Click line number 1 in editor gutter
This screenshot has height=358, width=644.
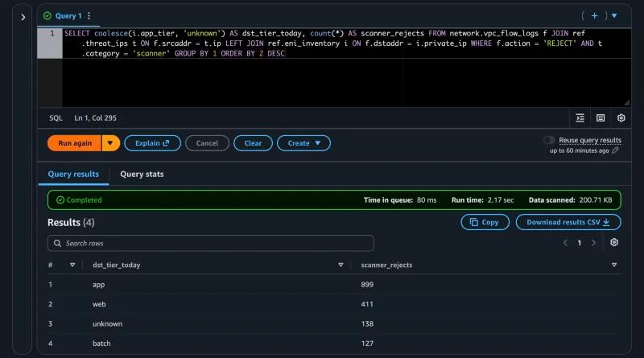pyautogui.click(x=52, y=33)
